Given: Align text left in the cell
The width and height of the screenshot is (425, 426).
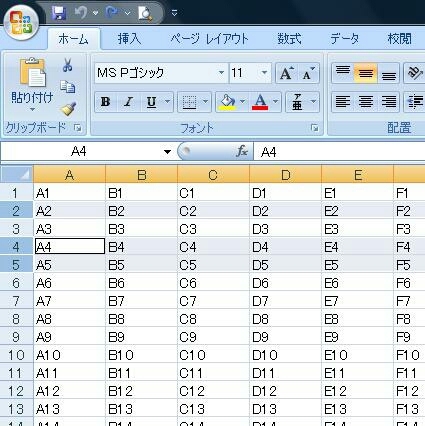Looking at the screenshot, I should coord(343,102).
